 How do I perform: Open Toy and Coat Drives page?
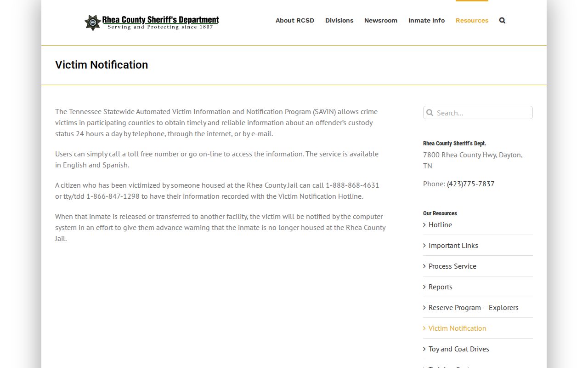pyautogui.click(x=459, y=349)
